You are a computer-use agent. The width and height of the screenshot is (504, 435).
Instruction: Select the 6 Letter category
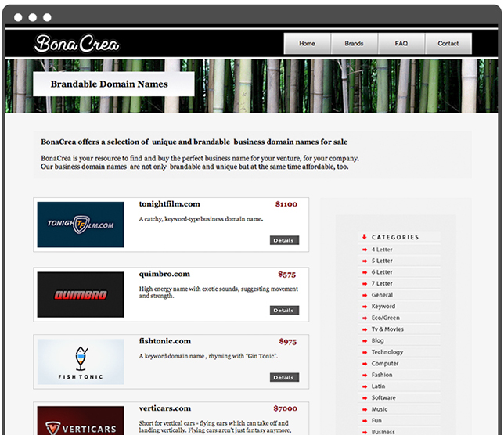(x=382, y=272)
